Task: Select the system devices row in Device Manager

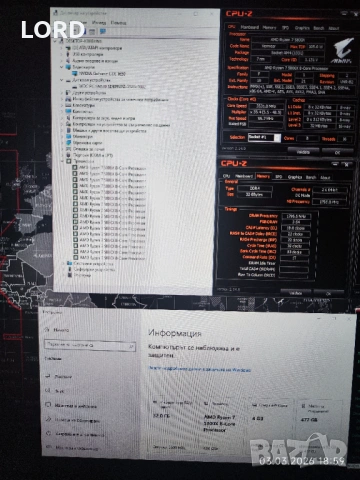Action: coord(93,263)
